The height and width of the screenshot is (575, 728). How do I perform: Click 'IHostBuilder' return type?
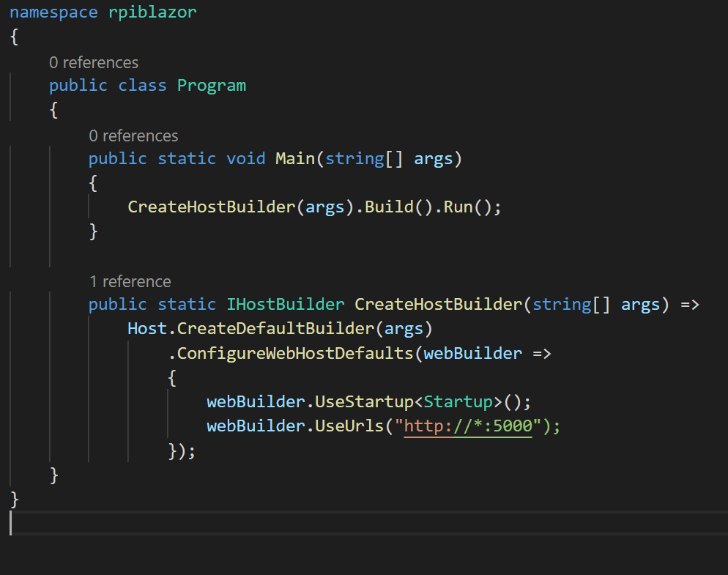[286, 305]
